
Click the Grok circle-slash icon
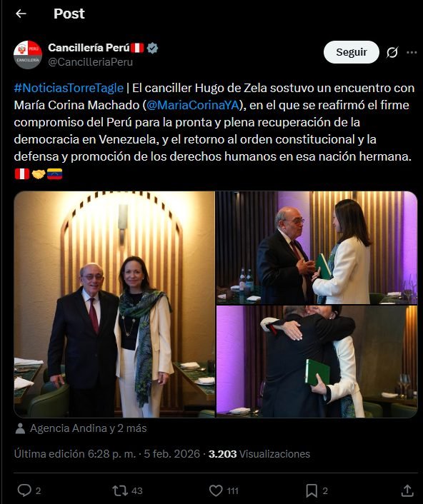(x=392, y=52)
